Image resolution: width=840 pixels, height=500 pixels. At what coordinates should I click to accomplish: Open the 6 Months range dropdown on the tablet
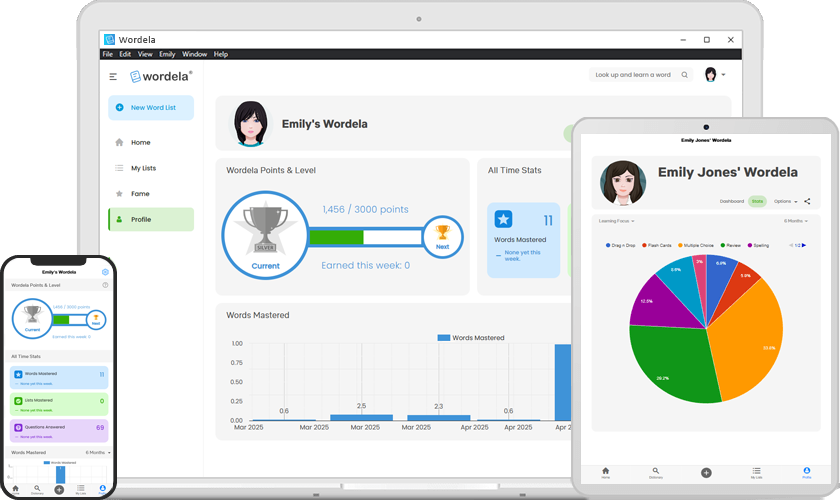click(796, 221)
